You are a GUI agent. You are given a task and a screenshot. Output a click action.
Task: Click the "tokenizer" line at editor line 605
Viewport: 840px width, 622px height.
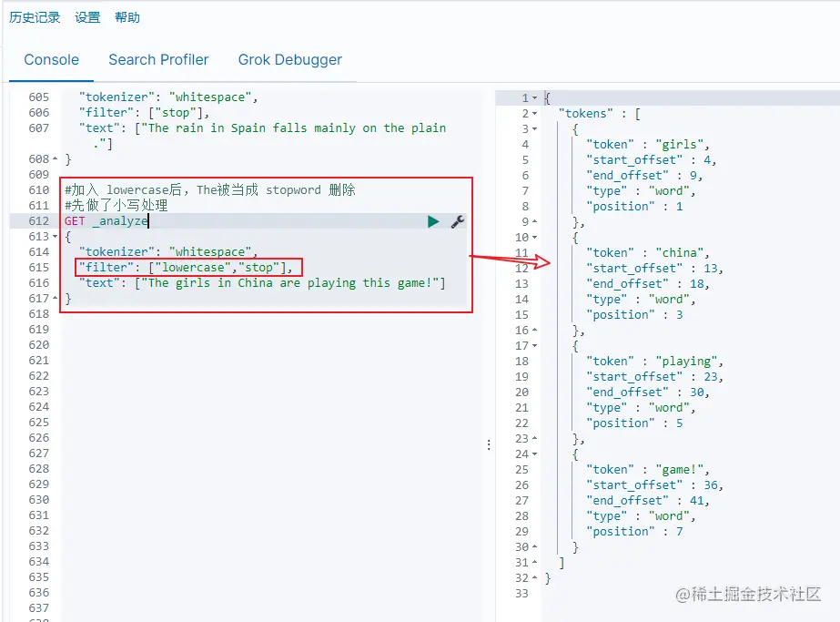[168, 97]
